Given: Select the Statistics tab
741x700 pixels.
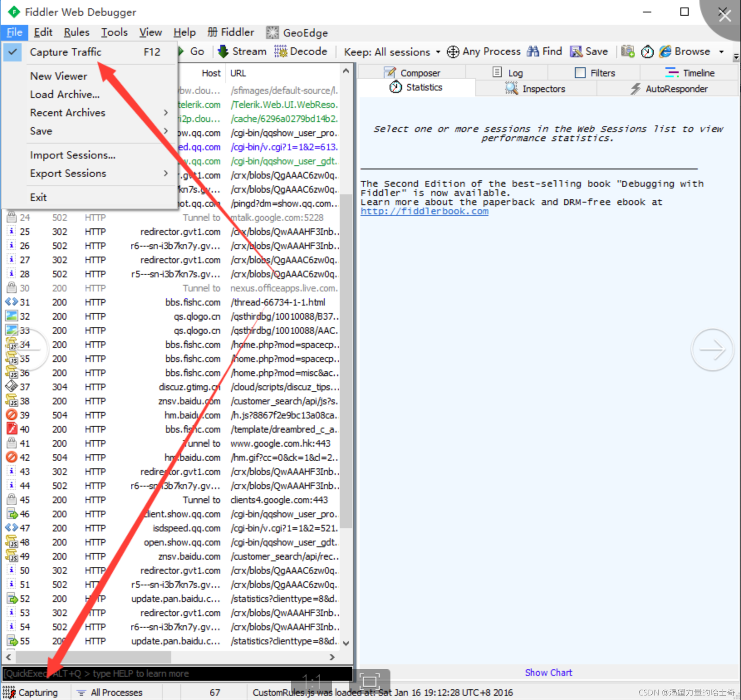Looking at the screenshot, I should click(x=416, y=88).
